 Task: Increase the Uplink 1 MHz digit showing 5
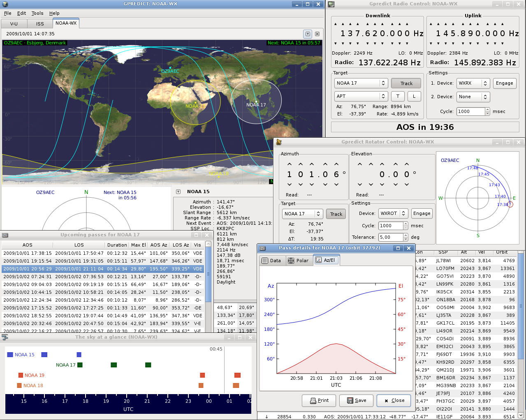(x=453, y=24)
